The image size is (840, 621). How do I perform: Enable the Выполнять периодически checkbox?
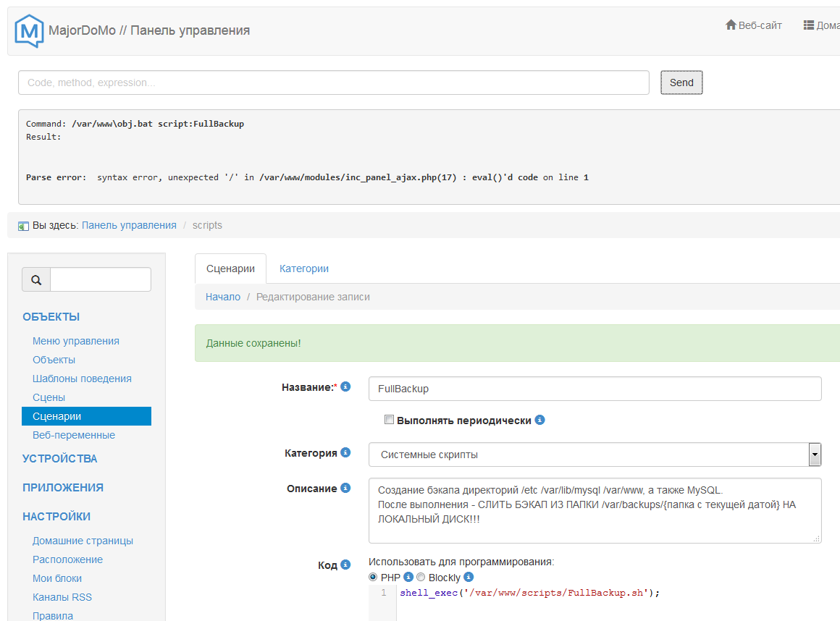[x=389, y=420]
